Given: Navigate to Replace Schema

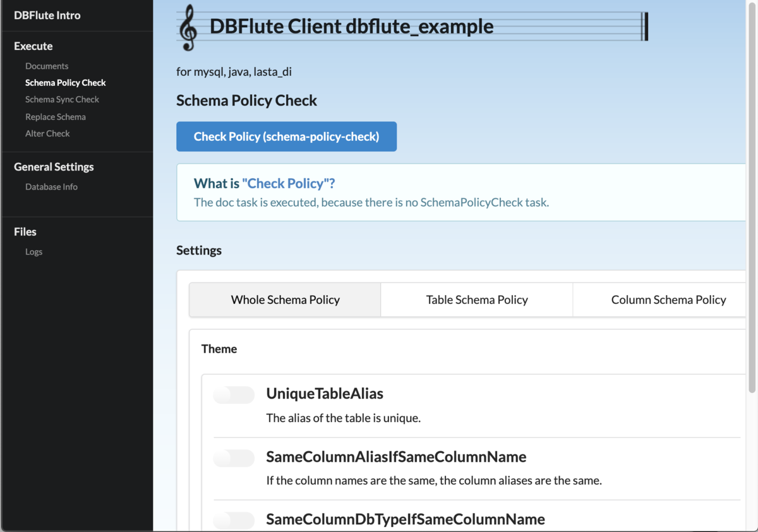Looking at the screenshot, I should pyautogui.click(x=56, y=117).
